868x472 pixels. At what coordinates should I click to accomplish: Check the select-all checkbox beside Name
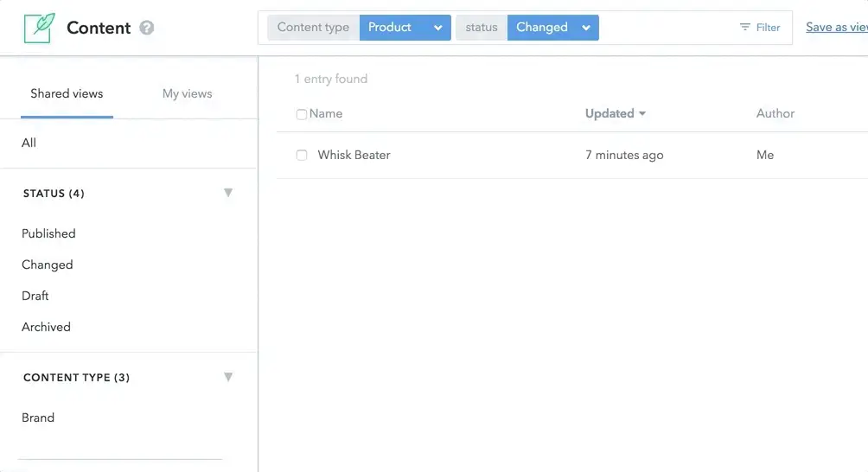(301, 114)
